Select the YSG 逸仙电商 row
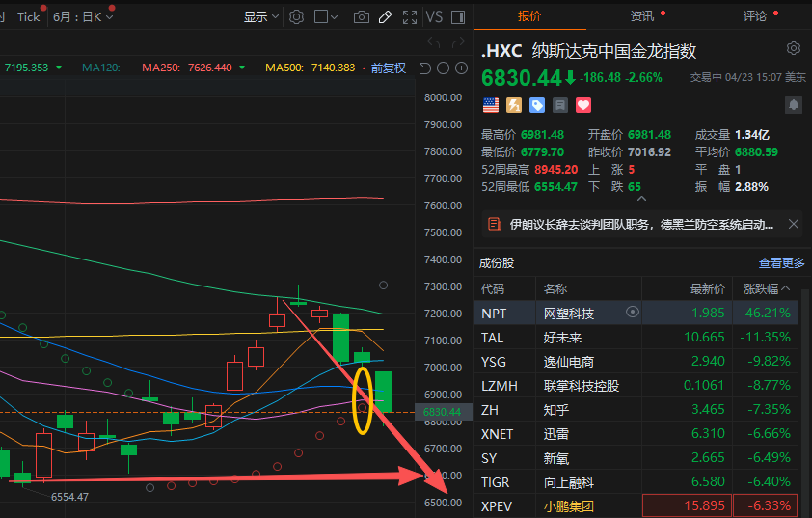Image resolution: width=812 pixels, height=518 pixels. 636,361
